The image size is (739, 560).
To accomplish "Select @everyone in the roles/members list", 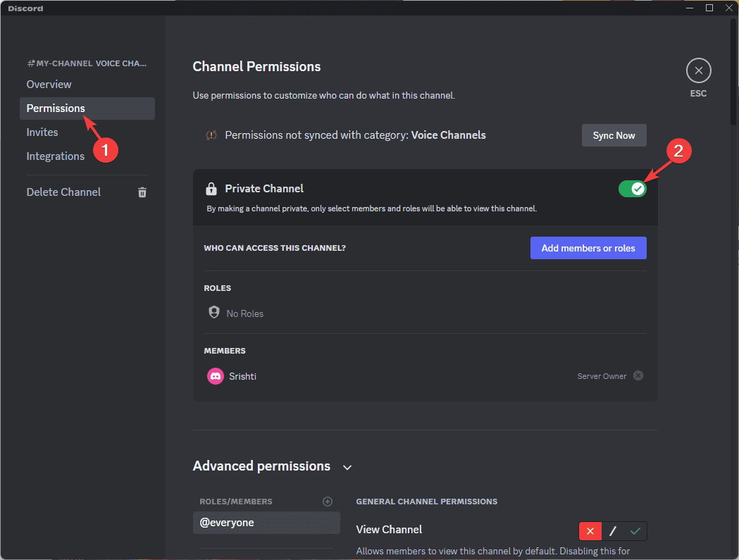I will click(266, 522).
